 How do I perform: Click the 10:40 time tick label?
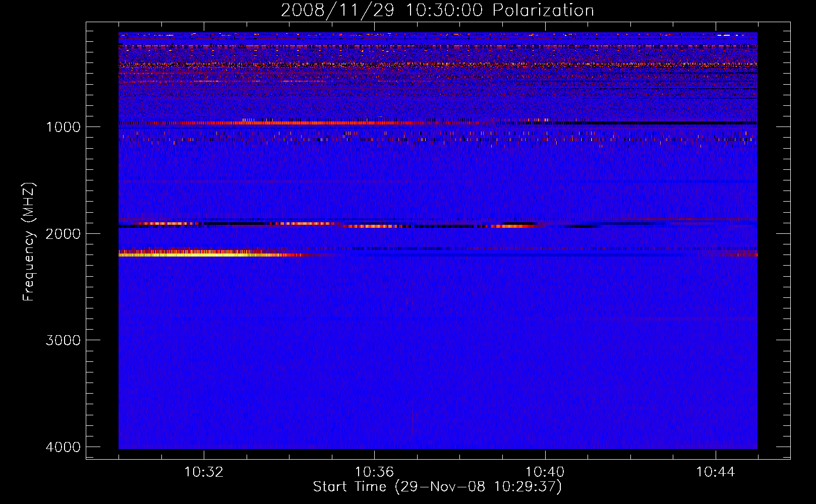(x=545, y=472)
